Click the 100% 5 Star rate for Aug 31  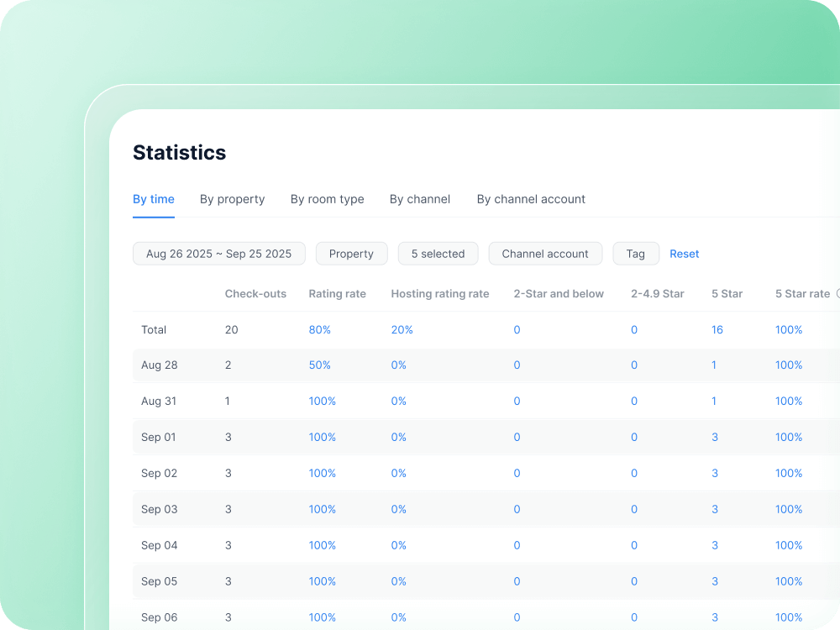789,401
